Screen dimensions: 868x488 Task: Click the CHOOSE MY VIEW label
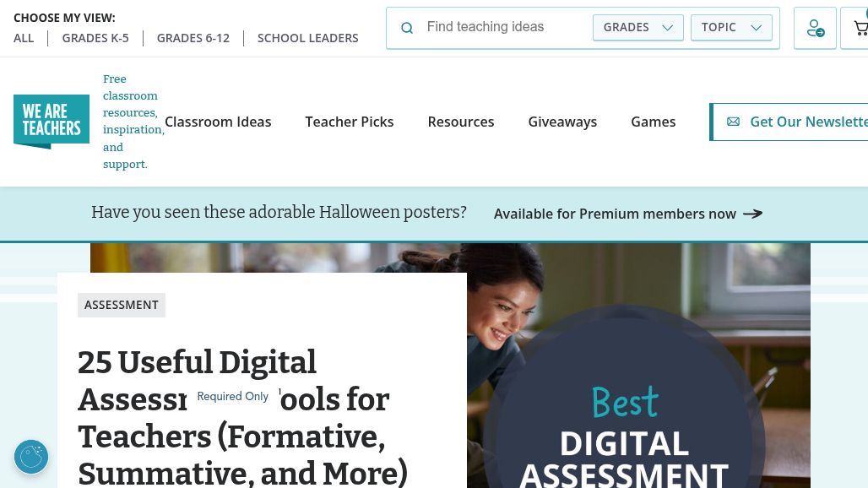[x=64, y=18]
